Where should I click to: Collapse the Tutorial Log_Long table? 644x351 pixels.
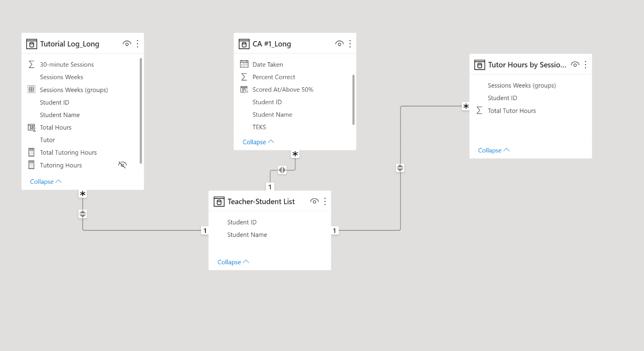point(46,182)
